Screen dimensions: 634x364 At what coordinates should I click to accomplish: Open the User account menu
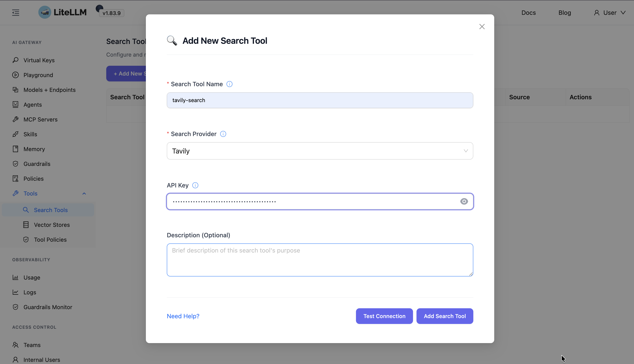tap(609, 13)
